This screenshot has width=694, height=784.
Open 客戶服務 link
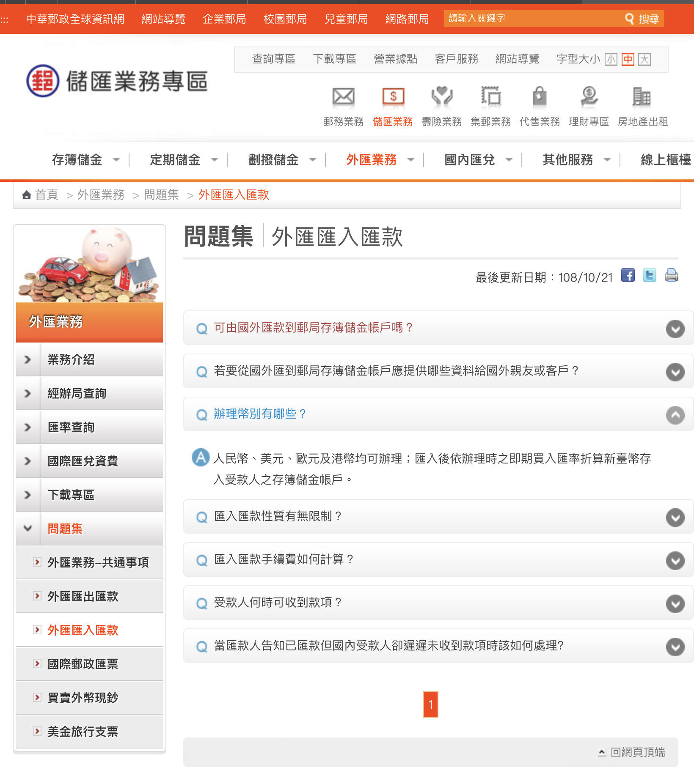pos(457,59)
